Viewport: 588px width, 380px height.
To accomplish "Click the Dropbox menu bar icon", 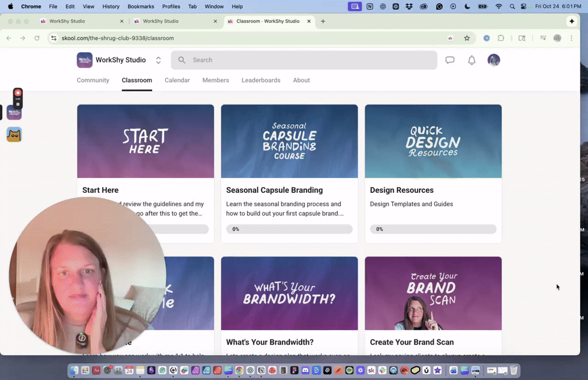I will pos(409,6).
